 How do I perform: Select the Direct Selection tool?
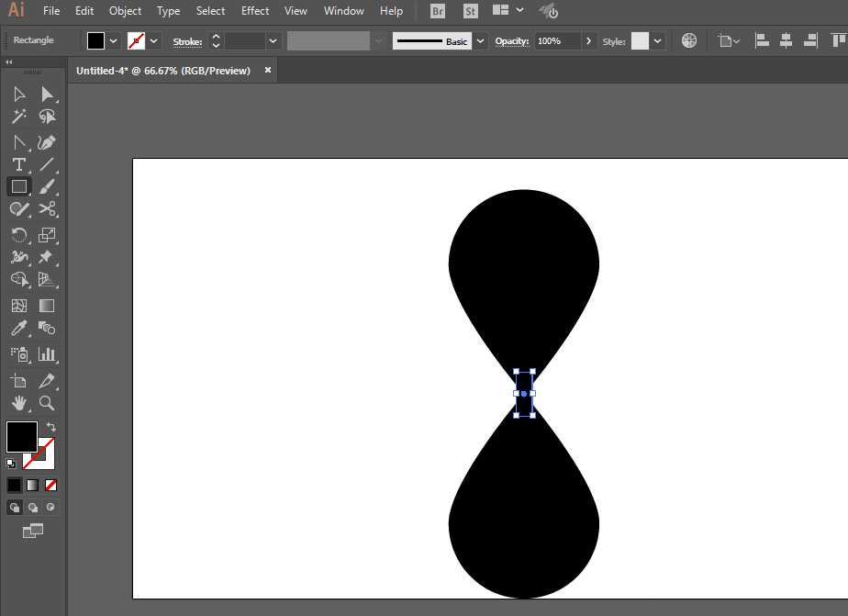tap(47, 94)
